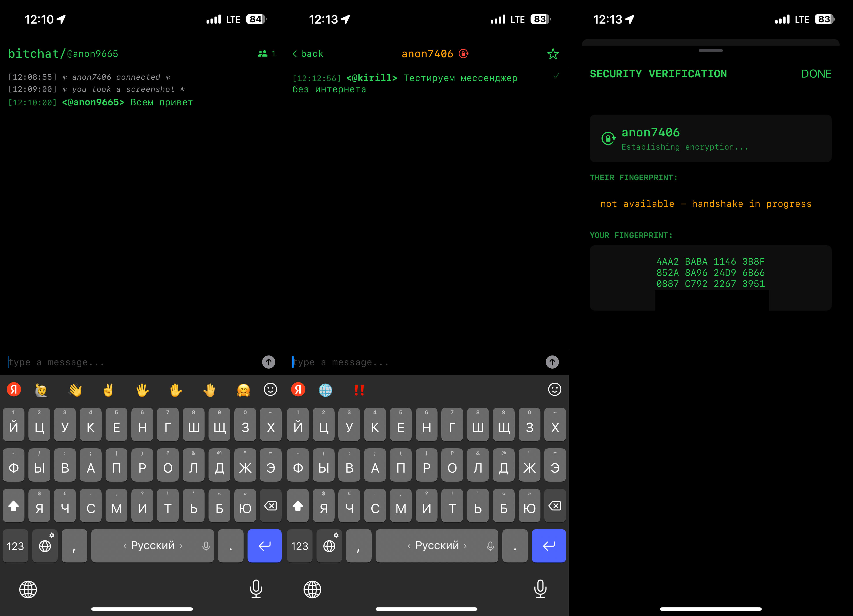
Task: Tap the sheet grabber handle above Security Verification
Action: (710, 50)
